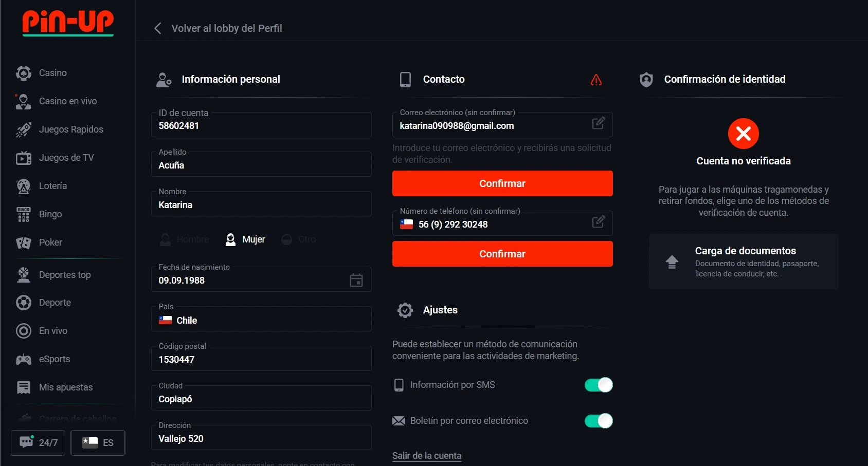Turn off Boletín por correo electrónico

click(598, 421)
